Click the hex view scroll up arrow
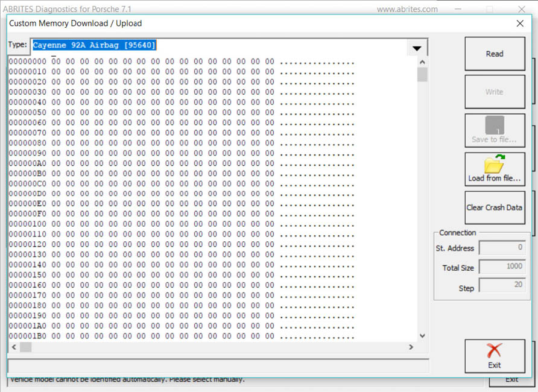 coord(422,62)
